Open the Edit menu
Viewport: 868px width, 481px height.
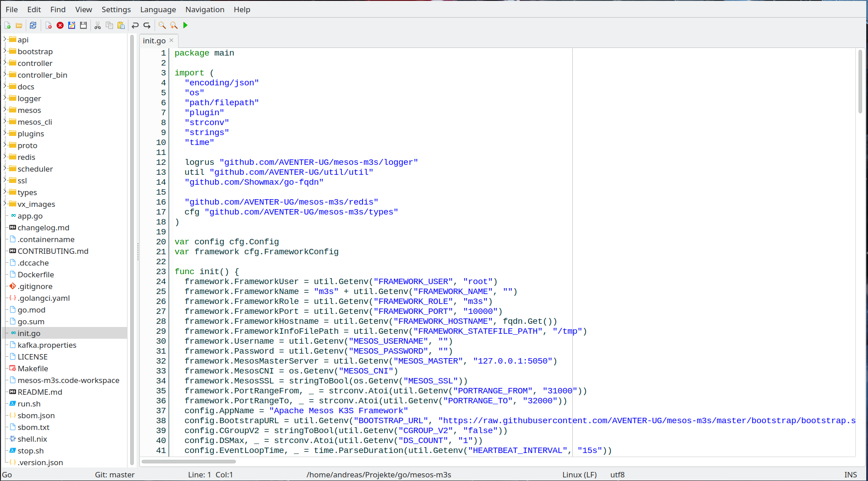click(34, 9)
